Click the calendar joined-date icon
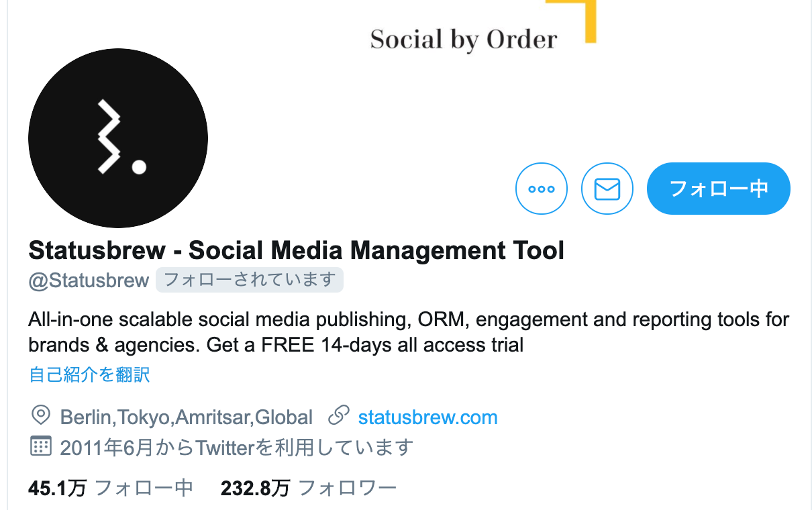Viewport: 812px width, 510px height. click(x=41, y=446)
